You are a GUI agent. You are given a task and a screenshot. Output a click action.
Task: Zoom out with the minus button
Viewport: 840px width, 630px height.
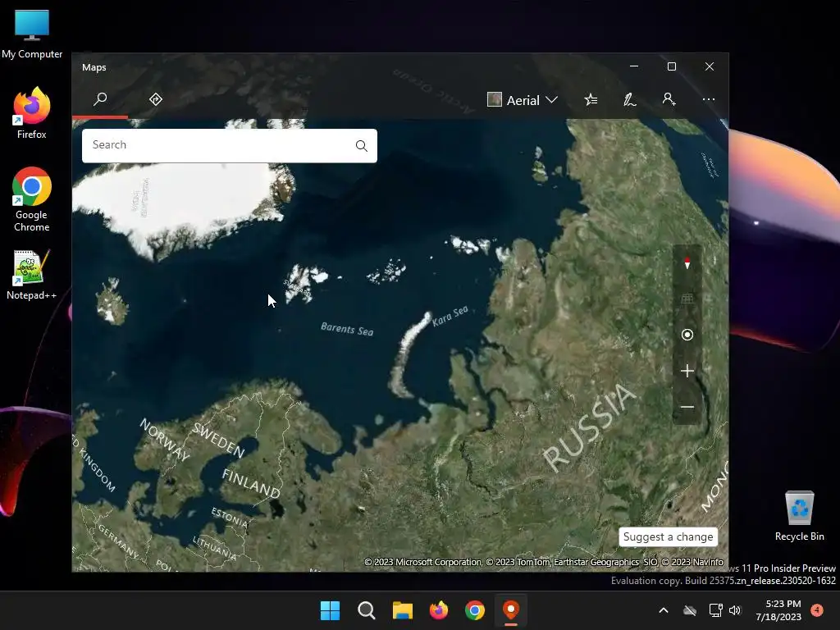click(687, 407)
